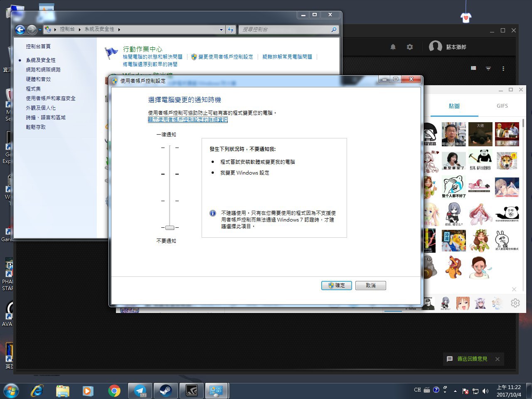
Task: Open the three-dot more options menu
Action: (x=503, y=69)
